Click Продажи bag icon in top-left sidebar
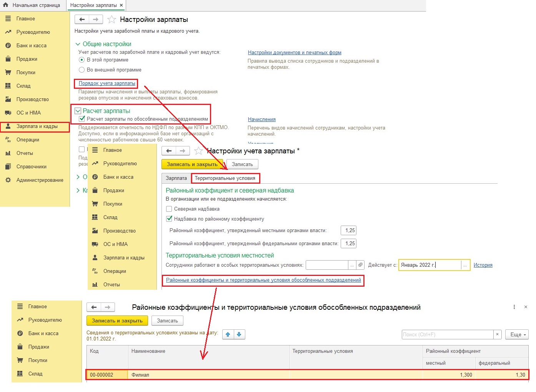536x392 pixels. point(8,59)
